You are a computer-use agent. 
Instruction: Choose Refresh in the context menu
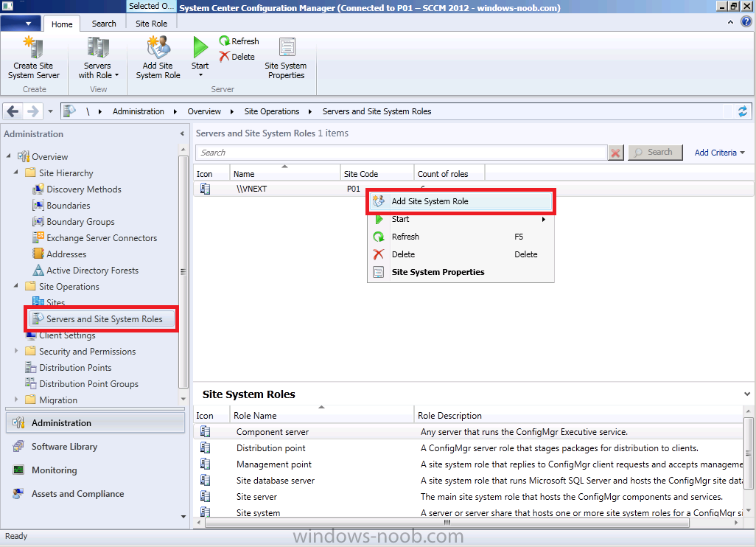(x=461, y=237)
